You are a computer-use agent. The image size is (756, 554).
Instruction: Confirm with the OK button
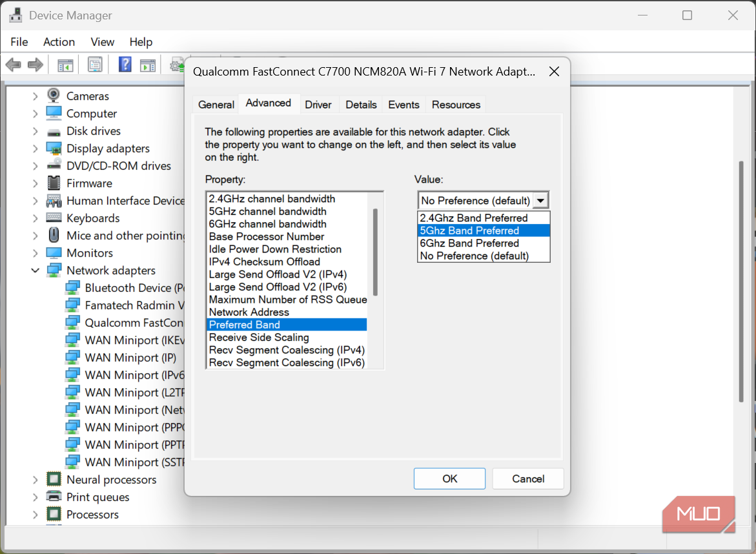point(449,478)
